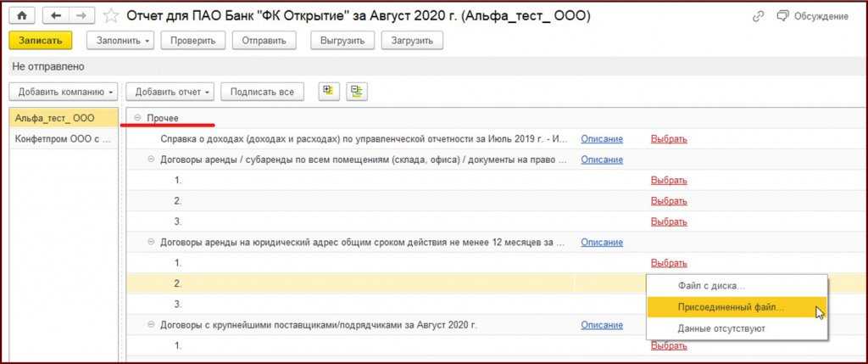Pick Данные отсутствуют in the popup menu

coord(721,328)
